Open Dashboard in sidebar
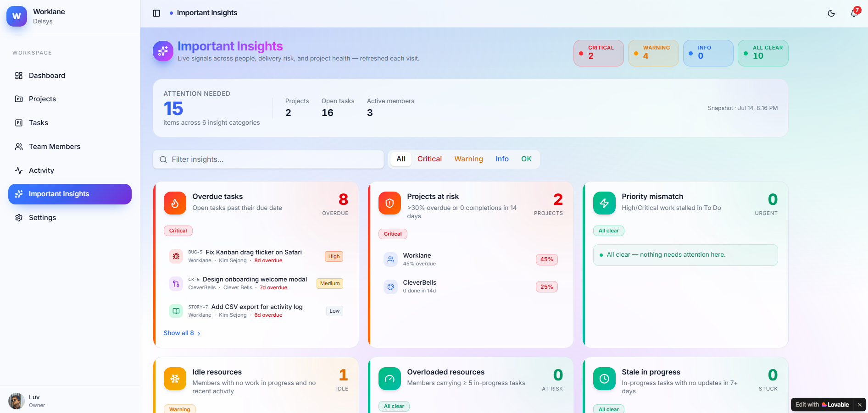 [x=70, y=76]
